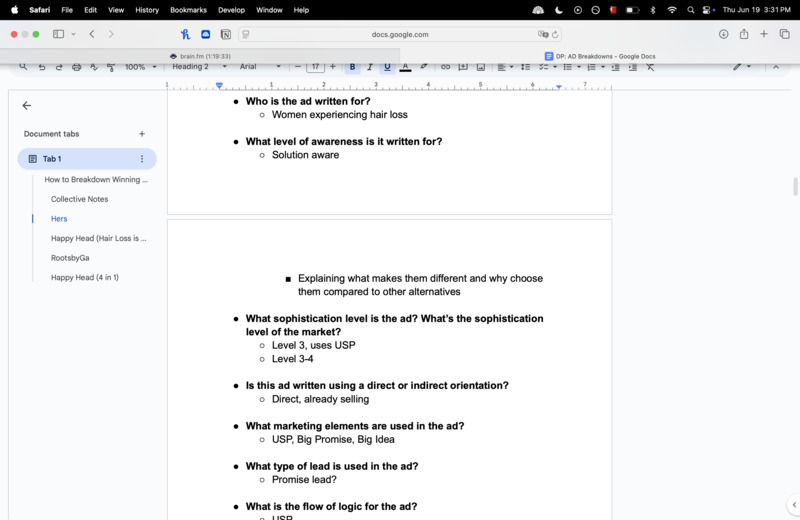Viewport: 800px width, 520px height.
Task: Open macOS Control Center
Action: pyautogui.click(x=708, y=10)
